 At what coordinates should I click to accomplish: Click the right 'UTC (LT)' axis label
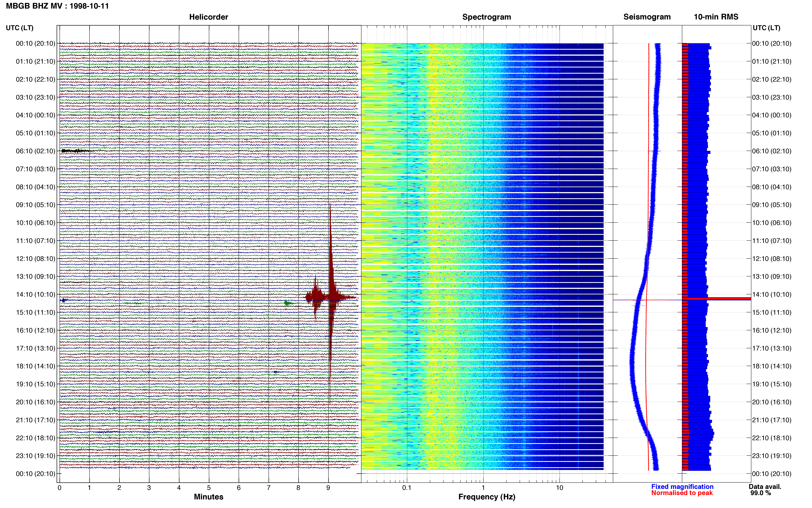click(766, 28)
